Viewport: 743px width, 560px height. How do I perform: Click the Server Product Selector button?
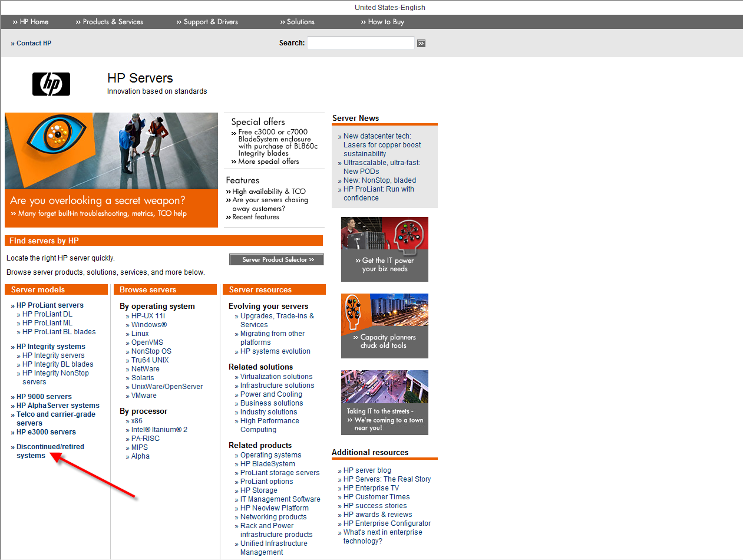pyautogui.click(x=276, y=259)
